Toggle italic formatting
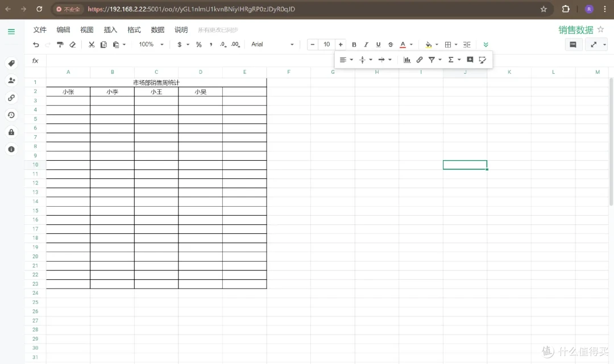The image size is (614, 364). [366, 44]
